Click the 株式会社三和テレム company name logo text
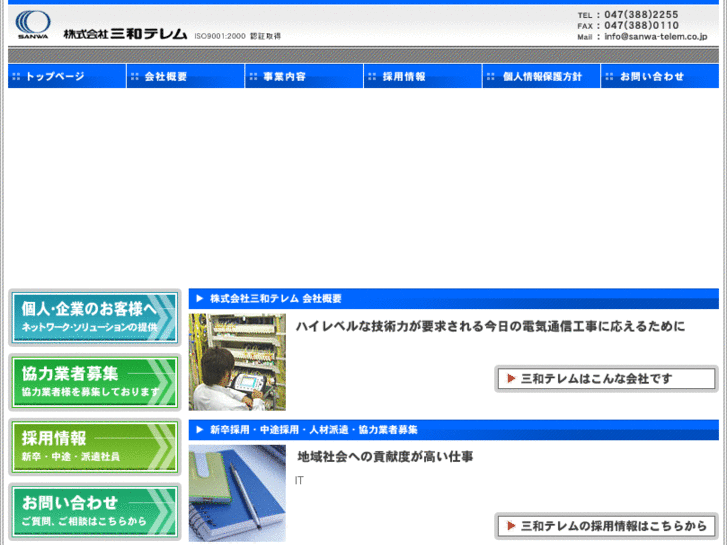The image size is (727, 545). (x=125, y=34)
